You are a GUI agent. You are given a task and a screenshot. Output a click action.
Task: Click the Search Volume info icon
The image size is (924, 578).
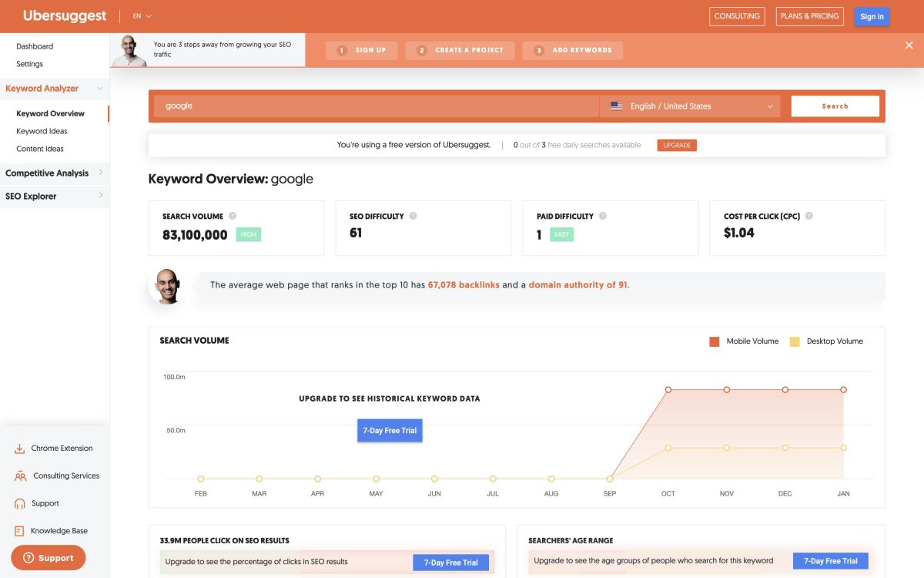point(233,217)
